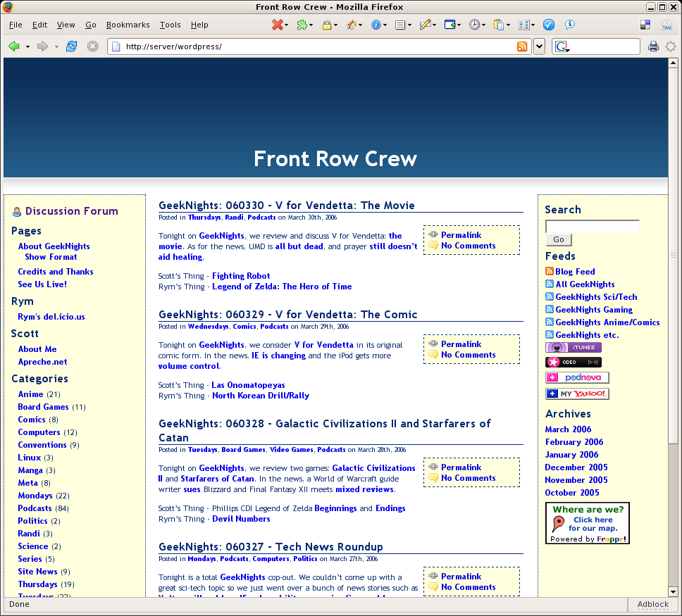Click the blue information circle toolbar icon
Viewport: 682px width, 616px height.
[x=376, y=25]
